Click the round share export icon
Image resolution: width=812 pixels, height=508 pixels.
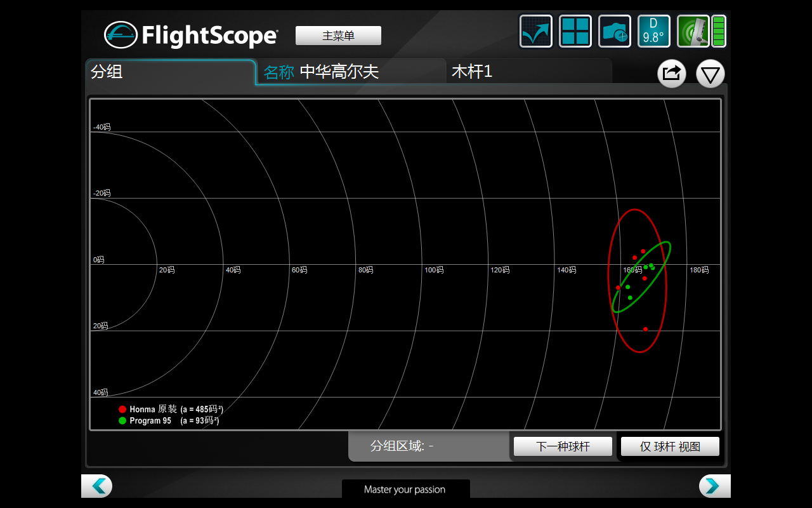click(671, 74)
